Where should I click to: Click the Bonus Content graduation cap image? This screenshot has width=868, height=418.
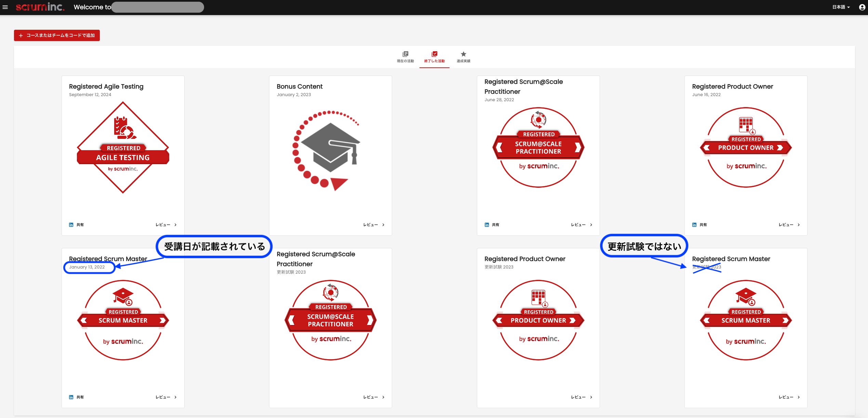[326, 151]
